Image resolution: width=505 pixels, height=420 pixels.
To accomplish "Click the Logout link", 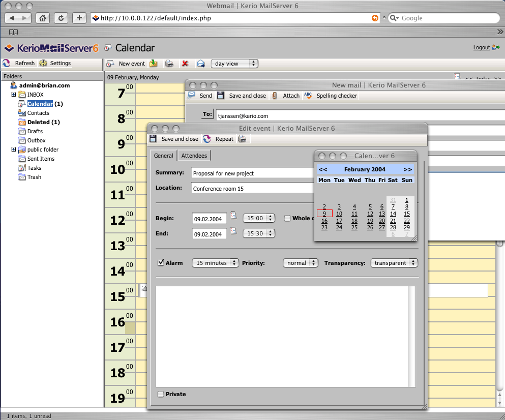I will coord(482,47).
